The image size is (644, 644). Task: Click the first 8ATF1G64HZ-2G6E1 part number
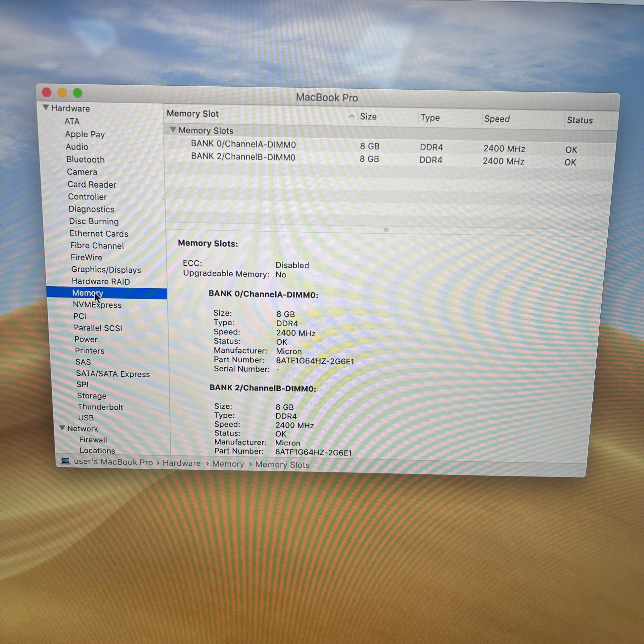(315, 361)
